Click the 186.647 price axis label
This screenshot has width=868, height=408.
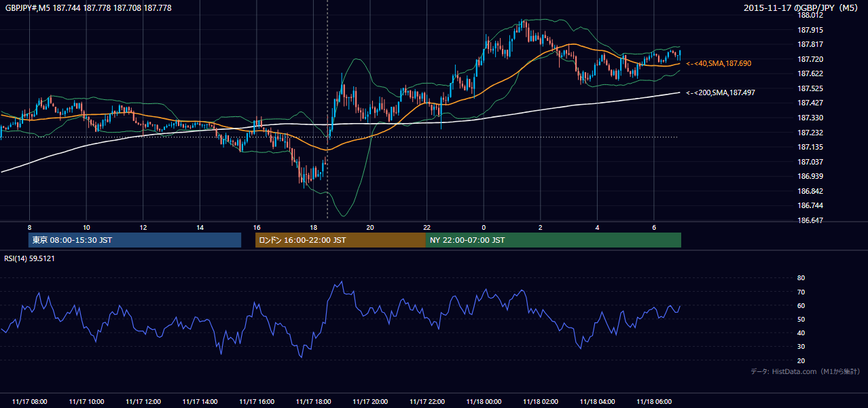[810, 221]
